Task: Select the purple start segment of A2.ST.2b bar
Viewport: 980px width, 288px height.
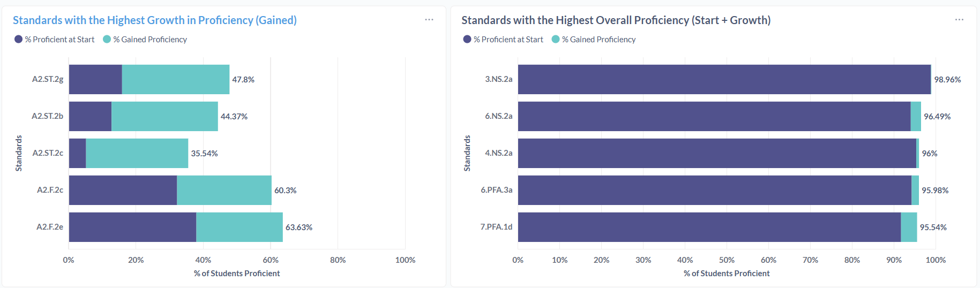Action: 90,116
